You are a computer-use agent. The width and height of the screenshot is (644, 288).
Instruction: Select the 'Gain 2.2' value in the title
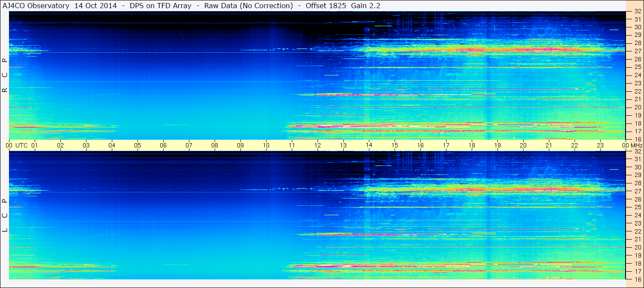[365, 6]
